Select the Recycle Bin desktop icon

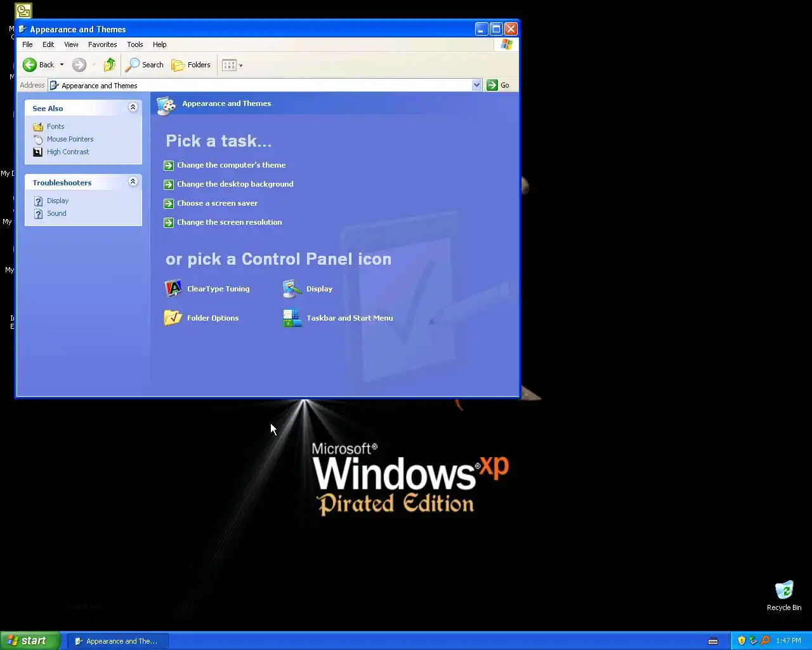(784, 595)
